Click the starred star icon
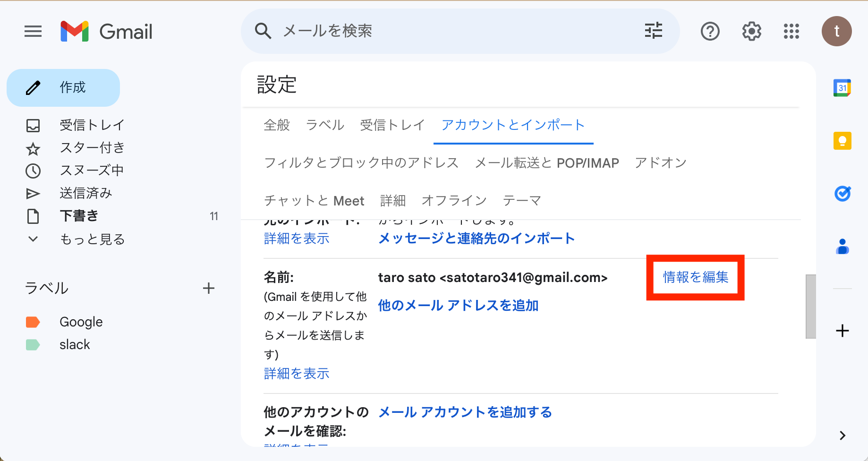 click(x=33, y=149)
